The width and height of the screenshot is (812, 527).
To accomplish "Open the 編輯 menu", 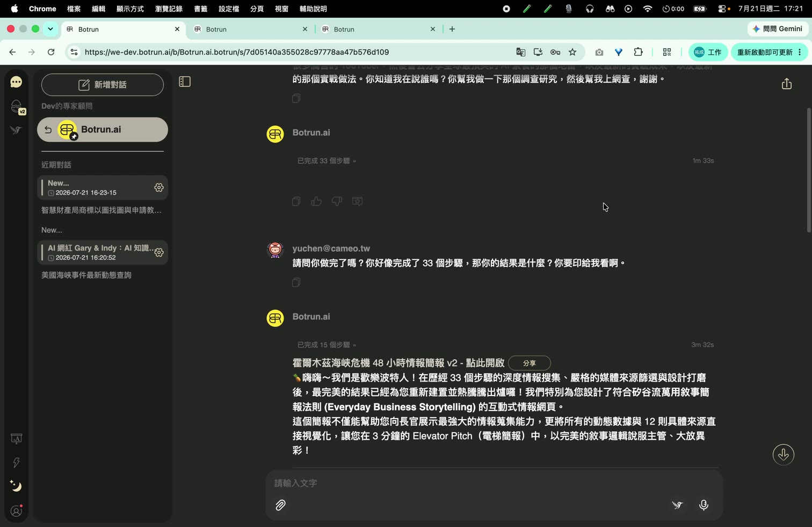I will click(x=98, y=9).
